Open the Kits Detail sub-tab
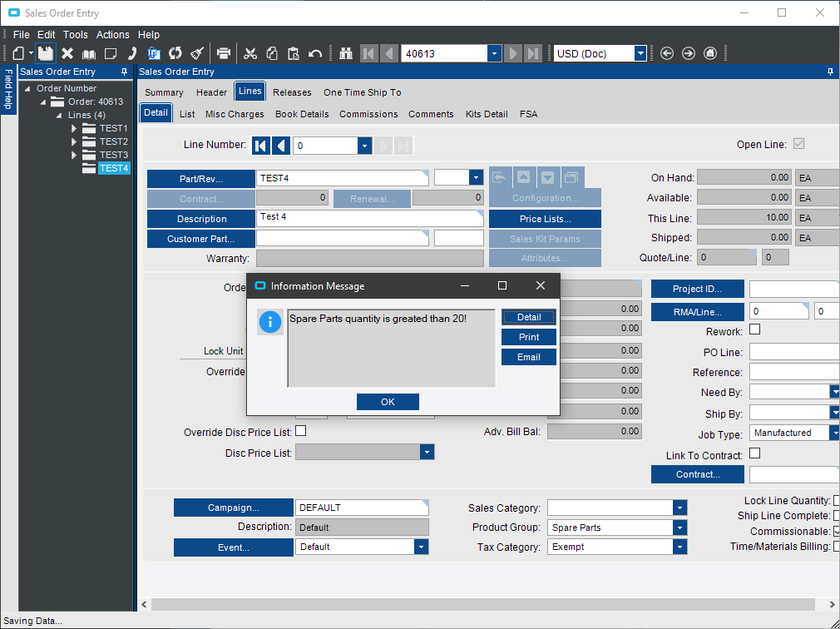Viewport: 840px width, 629px height. point(487,114)
